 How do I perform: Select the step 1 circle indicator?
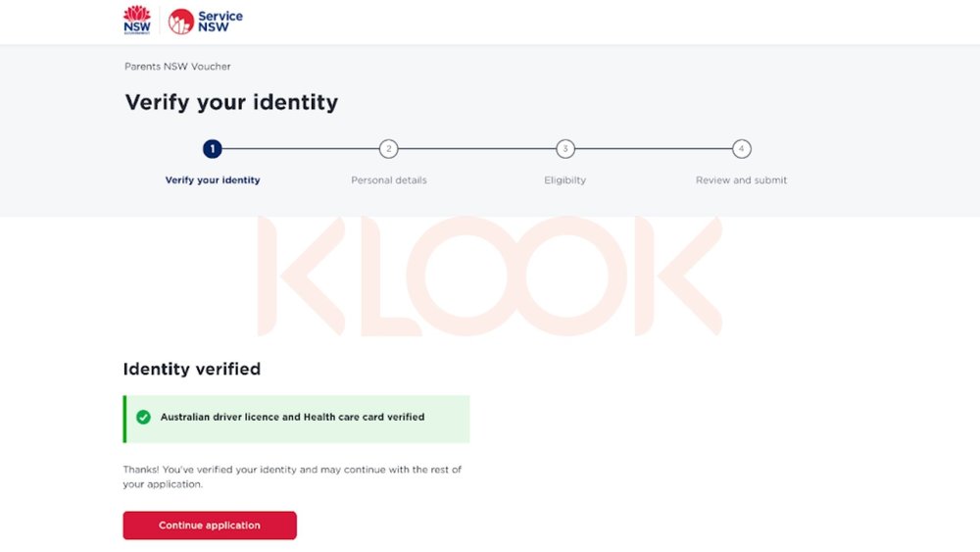[213, 149]
